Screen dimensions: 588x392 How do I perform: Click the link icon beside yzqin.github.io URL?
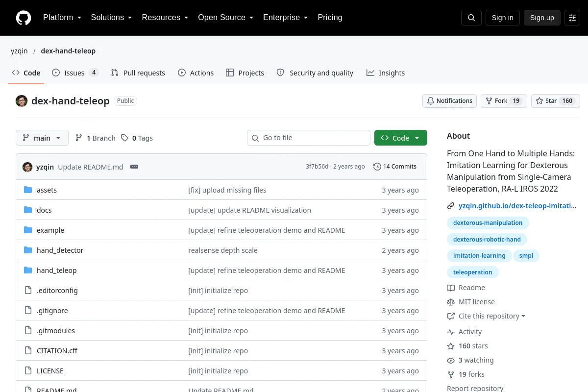click(451, 206)
